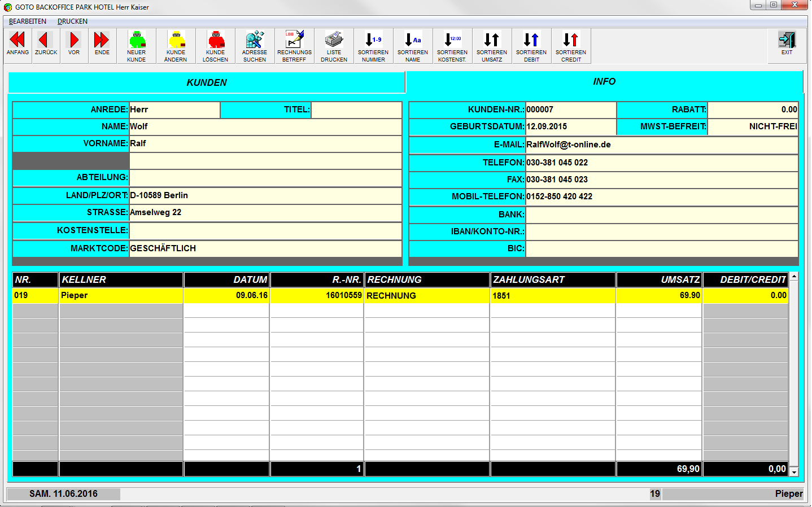Click the E-MAIL field

[x=661, y=145]
